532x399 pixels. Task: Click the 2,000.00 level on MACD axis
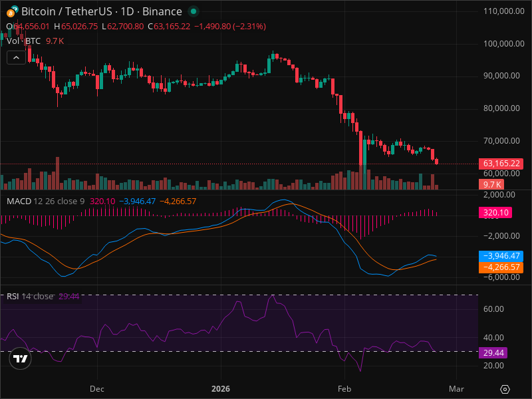point(499,195)
